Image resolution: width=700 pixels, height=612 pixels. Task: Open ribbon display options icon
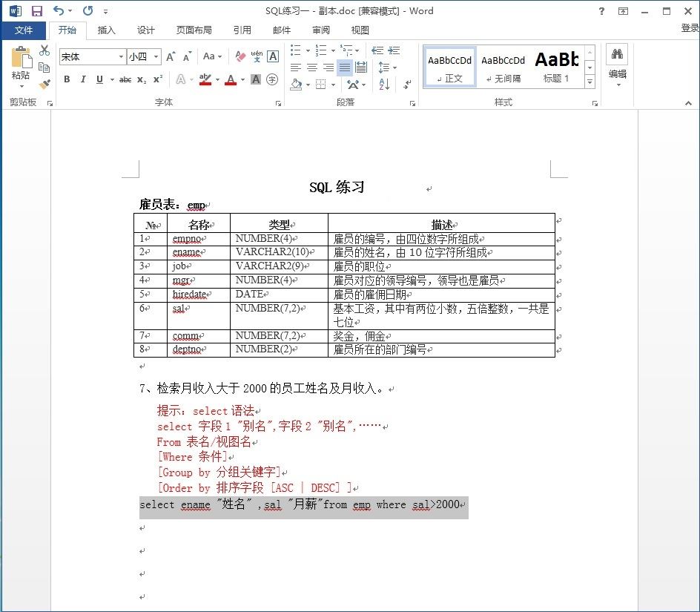[x=623, y=11]
